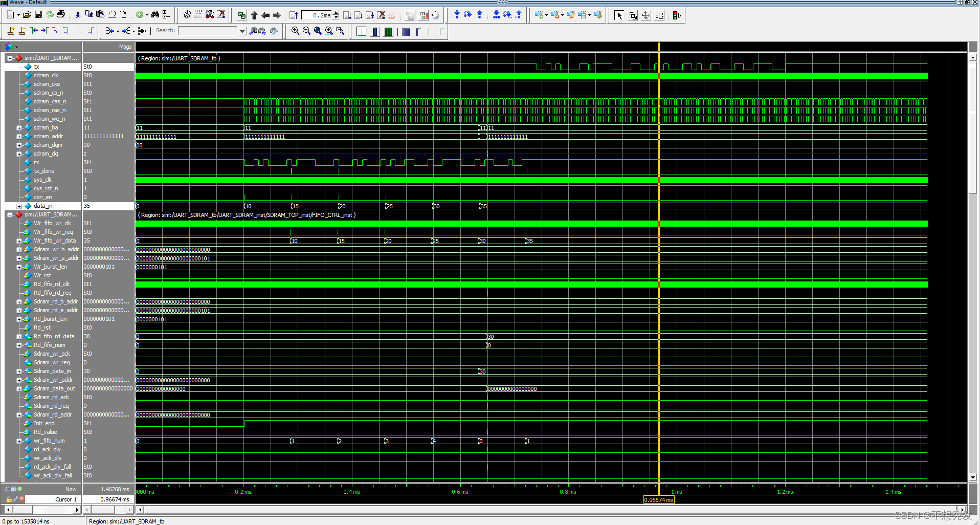980x525 pixels.
Task: Select the wr_ack_dly_fall signal
Action: [53, 475]
